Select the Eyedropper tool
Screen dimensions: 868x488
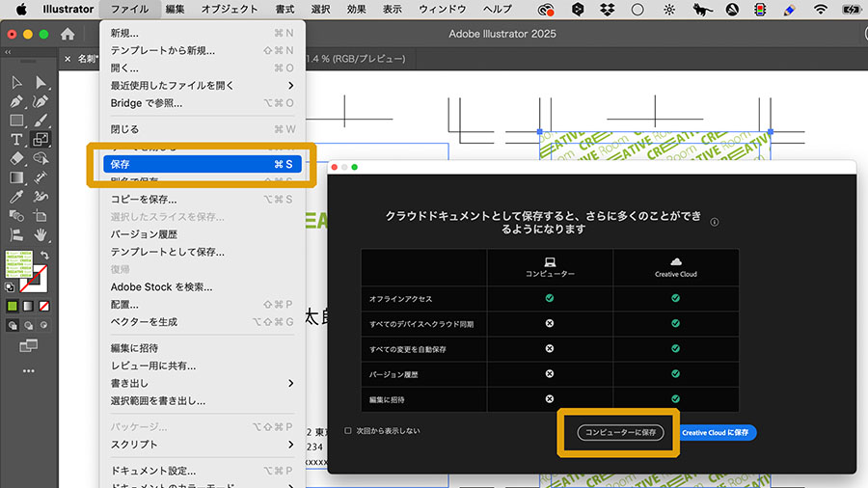click(16, 197)
